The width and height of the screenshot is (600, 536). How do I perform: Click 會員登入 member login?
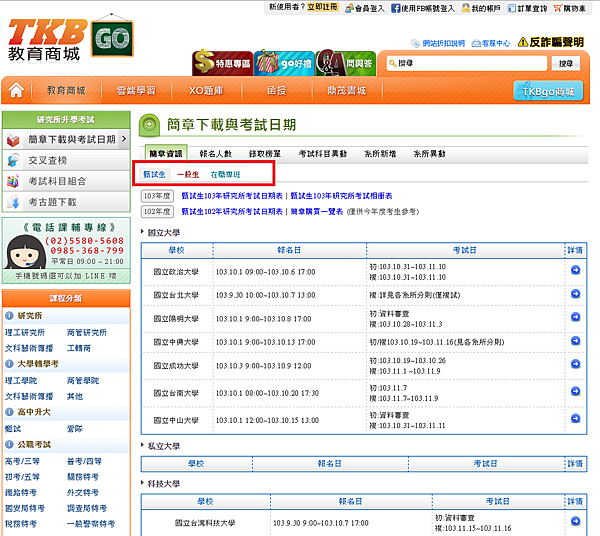point(365,8)
